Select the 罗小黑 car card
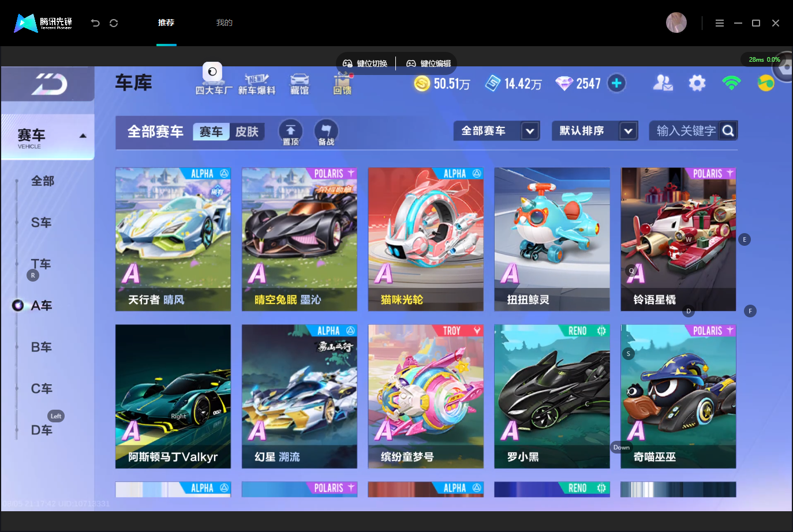Screen dimensions: 793x532 click(552, 396)
